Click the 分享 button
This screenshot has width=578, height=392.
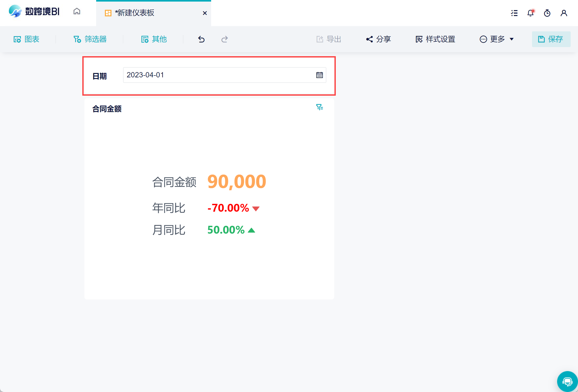coord(378,39)
